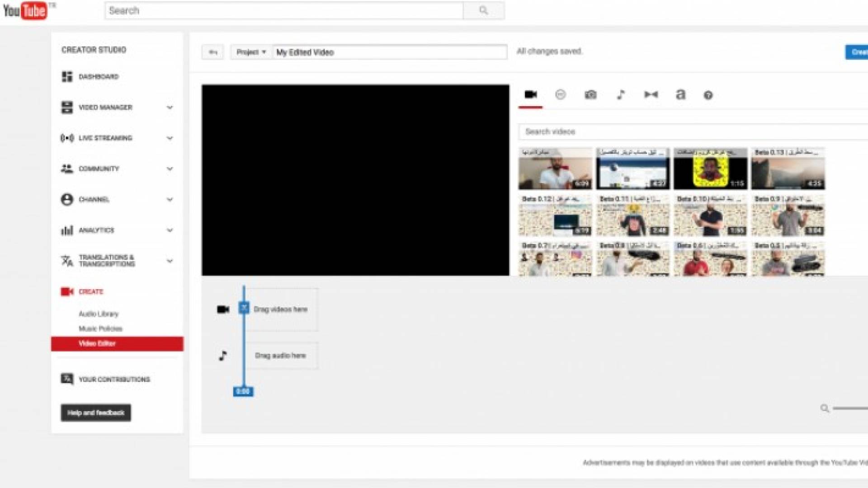Select the Beta 0.12 video thumbnail
Image resolution: width=868 pixels, height=488 pixels.
[x=555, y=216]
